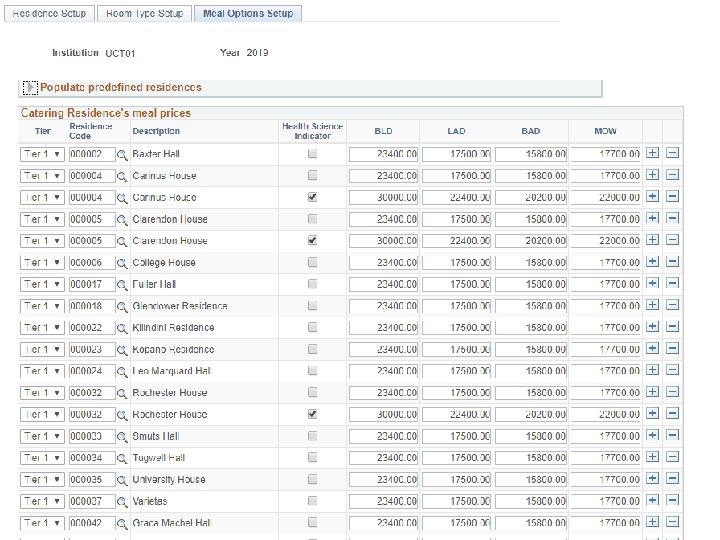Add a new row below Kopano Residence
The image size is (720, 540).
pos(652,350)
